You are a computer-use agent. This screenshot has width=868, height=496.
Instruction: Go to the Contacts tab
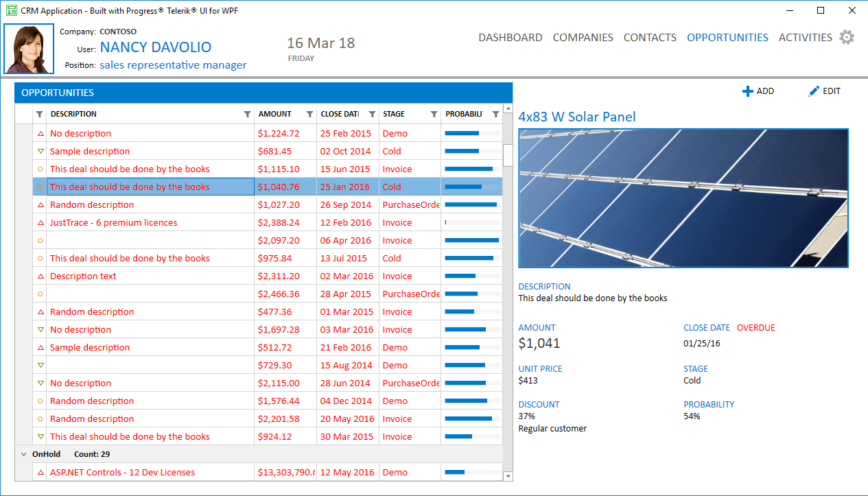(x=650, y=38)
